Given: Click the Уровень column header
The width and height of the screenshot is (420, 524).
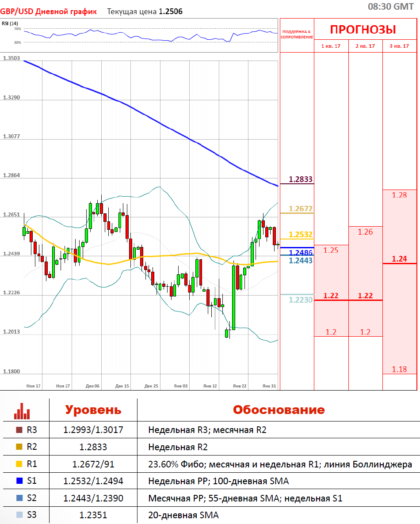Looking at the screenshot, I should point(93,410).
